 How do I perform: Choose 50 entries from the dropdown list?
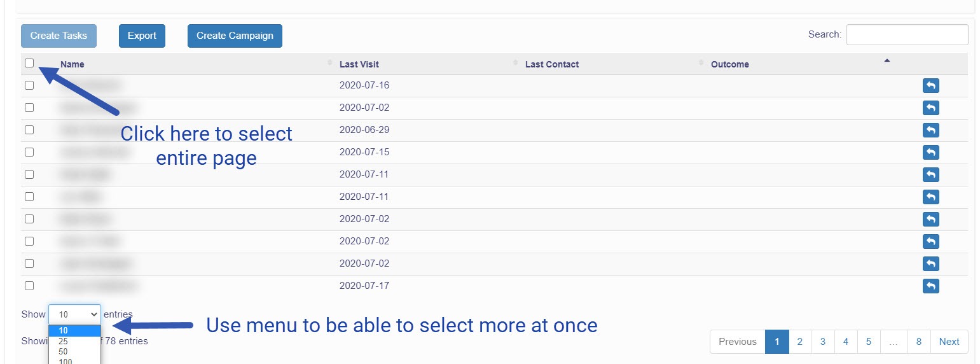[x=64, y=351]
